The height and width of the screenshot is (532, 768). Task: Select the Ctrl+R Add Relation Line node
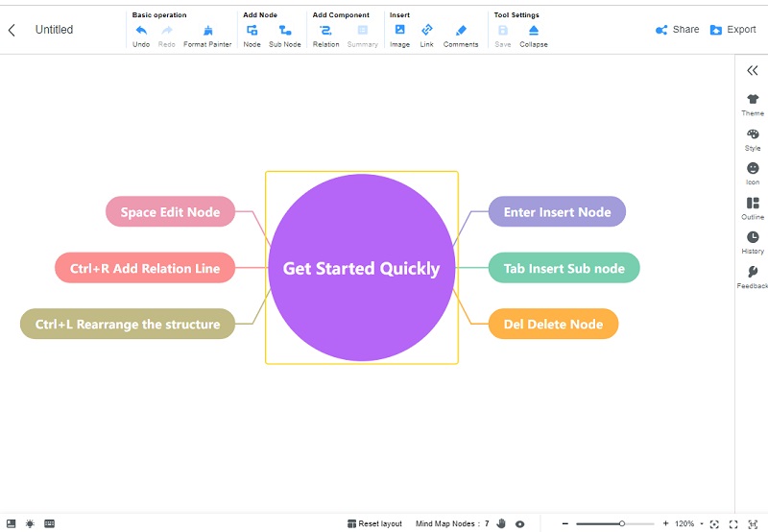pos(145,268)
